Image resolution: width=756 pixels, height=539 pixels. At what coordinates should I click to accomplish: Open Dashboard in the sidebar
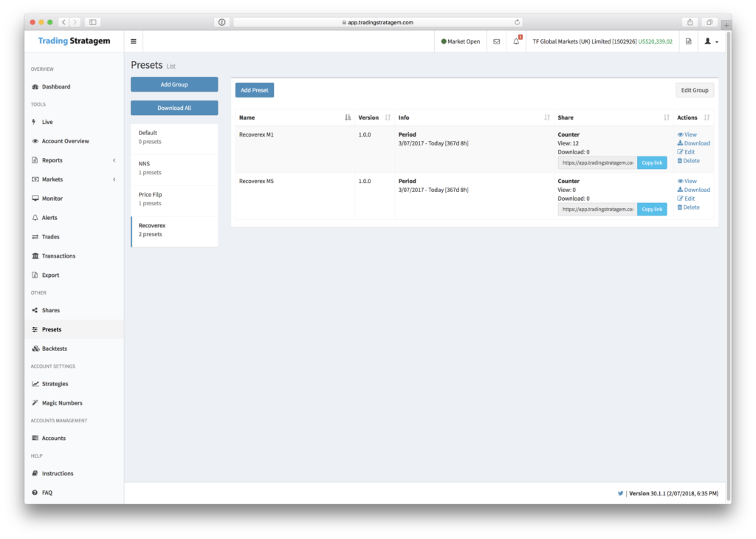pos(56,87)
